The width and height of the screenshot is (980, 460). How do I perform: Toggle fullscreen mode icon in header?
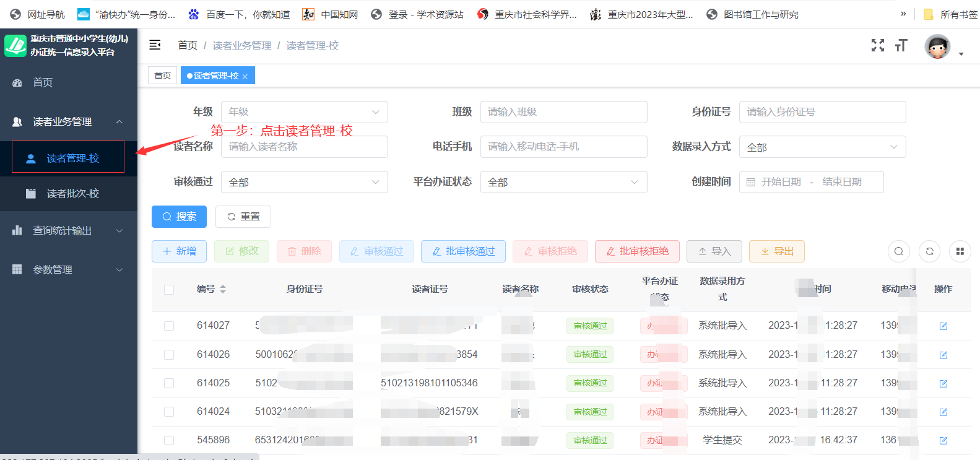(x=878, y=45)
